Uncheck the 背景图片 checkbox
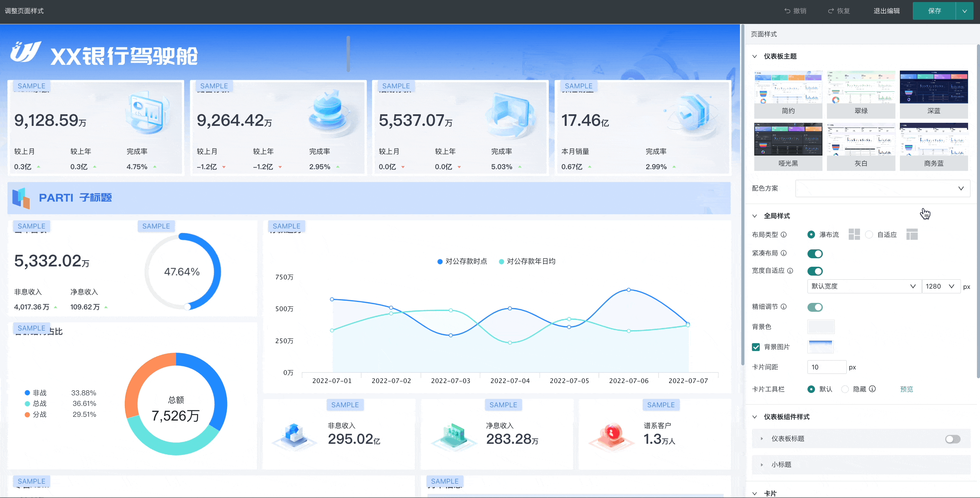 click(756, 347)
